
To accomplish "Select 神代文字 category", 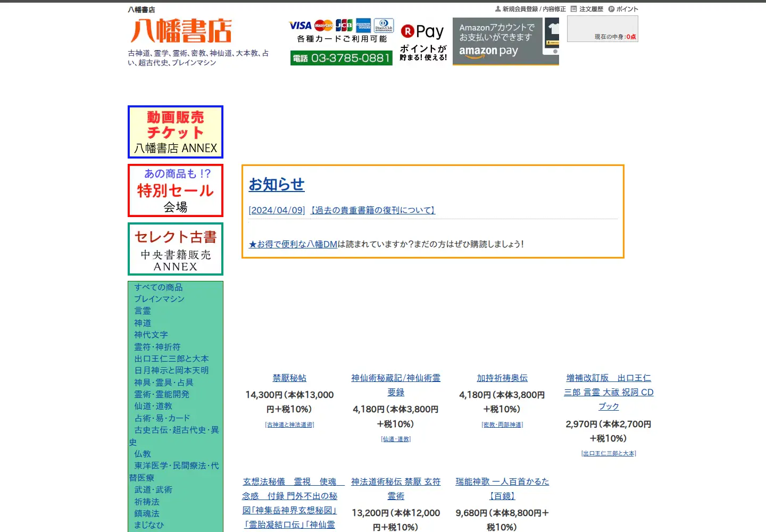I will pyautogui.click(x=151, y=335).
